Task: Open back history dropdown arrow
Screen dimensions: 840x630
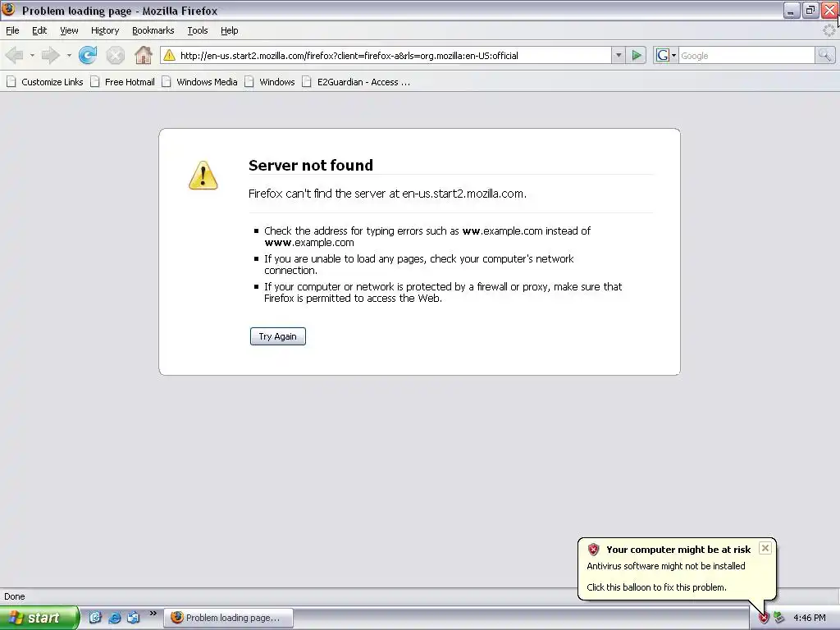Action: pyautogui.click(x=32, y=55)
